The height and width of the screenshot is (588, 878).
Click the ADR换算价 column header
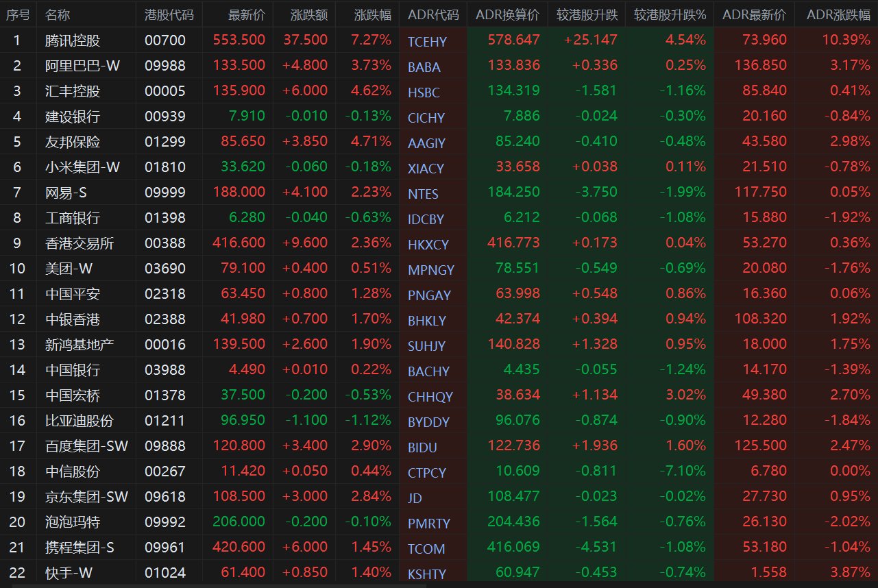point(507,14)
